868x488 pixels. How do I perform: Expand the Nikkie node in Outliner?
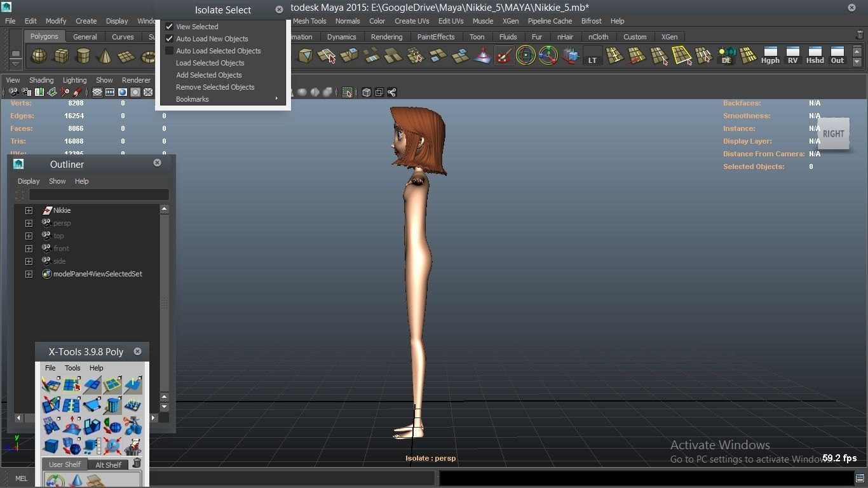tap(29, 210)
